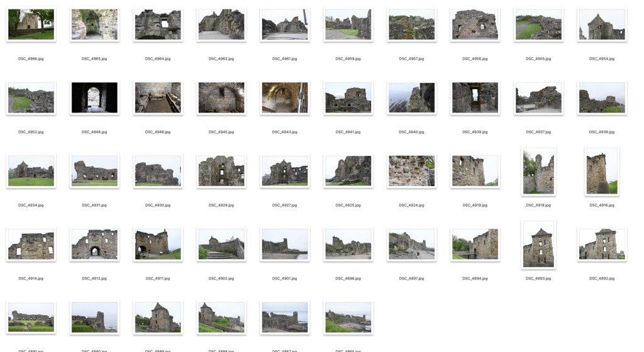Click the DSC_4934.jpg castle photo thumbnail
The height and width of the screenshot is (352, 644).
click(x=31, y=171)
